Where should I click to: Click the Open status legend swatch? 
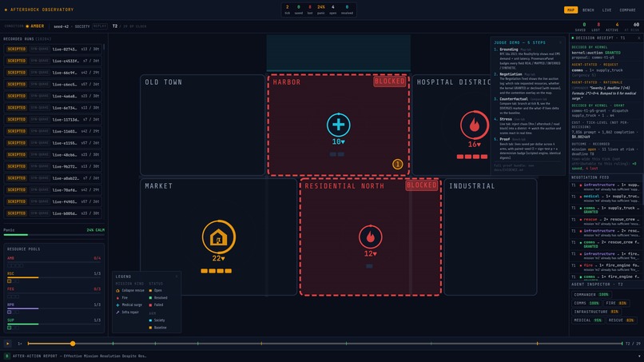coord(150,291)
